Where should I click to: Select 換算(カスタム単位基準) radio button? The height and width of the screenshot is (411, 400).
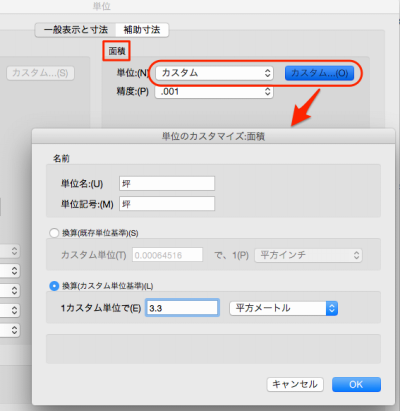[x=54, y=286]
